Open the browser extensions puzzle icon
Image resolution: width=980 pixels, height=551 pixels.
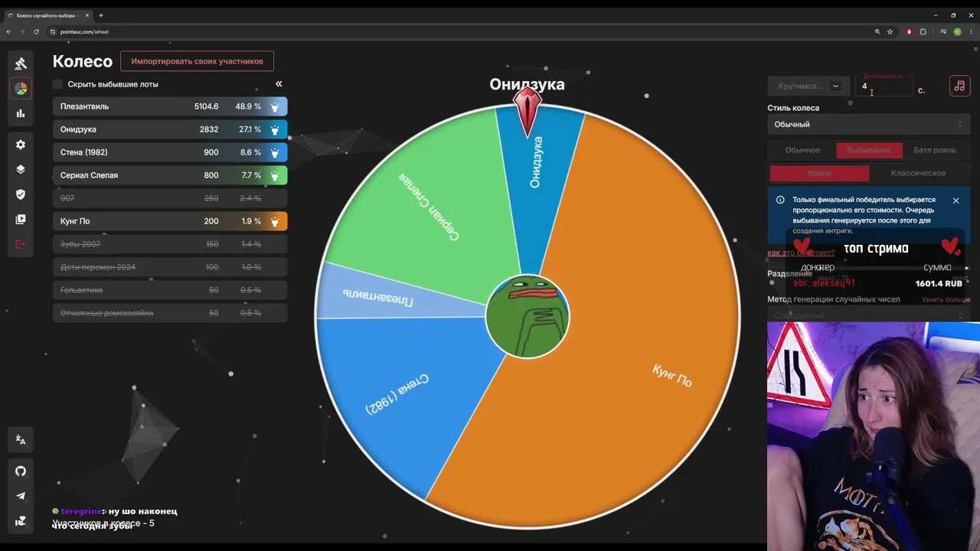click(x=923, y=31)
